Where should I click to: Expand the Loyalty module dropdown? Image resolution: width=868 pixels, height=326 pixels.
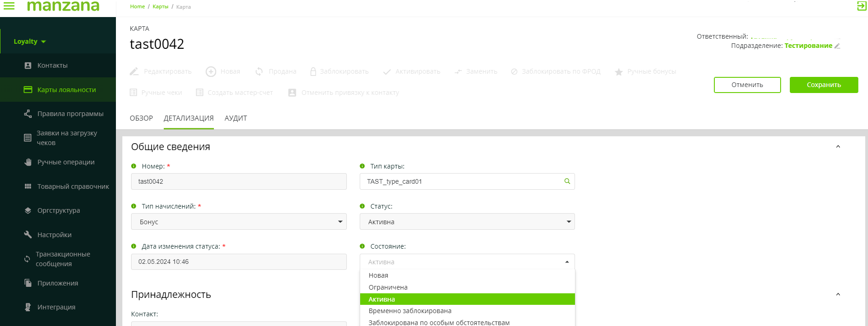tap(29, 41)
